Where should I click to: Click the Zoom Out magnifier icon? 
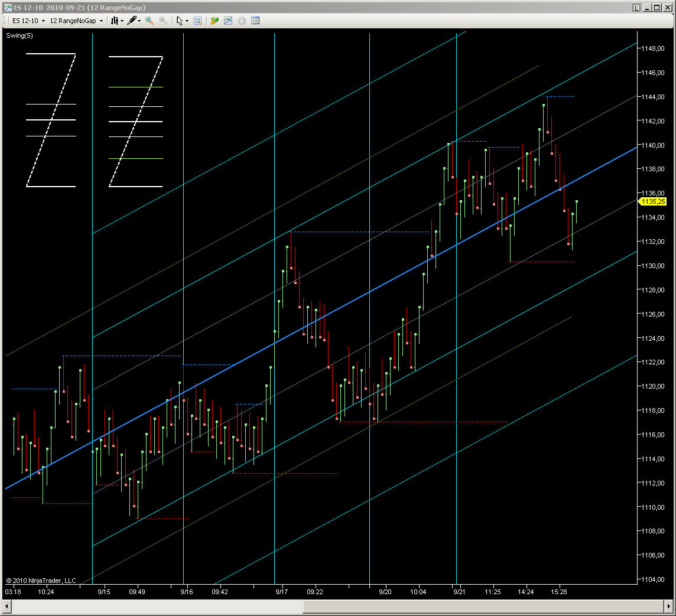pos(163,21)
